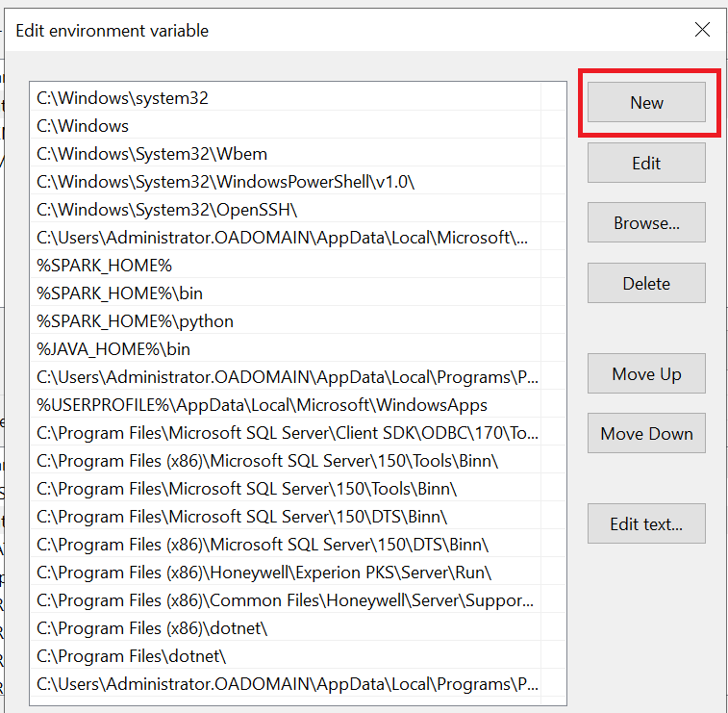
Task: Select the C:\Program Files (x86)\dotnet\ entry
Action: pyautogui.click(x=152, y=628)
